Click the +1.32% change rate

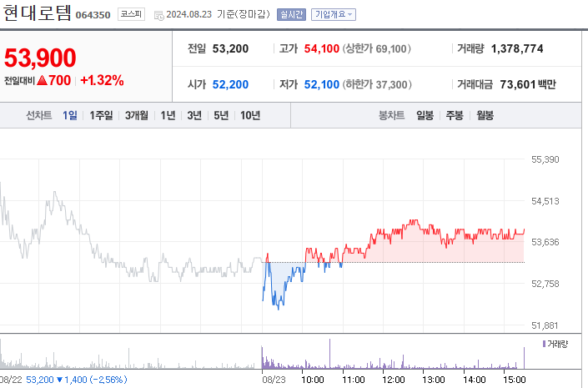(x=102, y=80)
